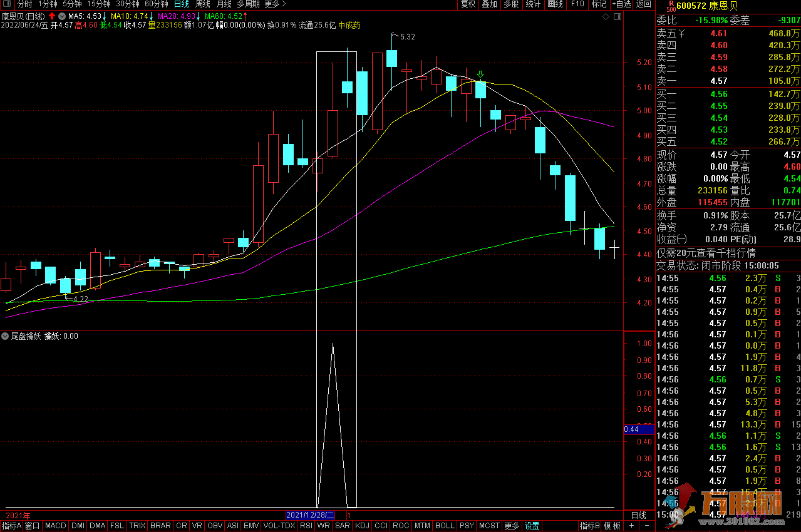This screenshot has width=801, height=532.
Task: Click the 返回 back button
Action: [x=644, y=4]
